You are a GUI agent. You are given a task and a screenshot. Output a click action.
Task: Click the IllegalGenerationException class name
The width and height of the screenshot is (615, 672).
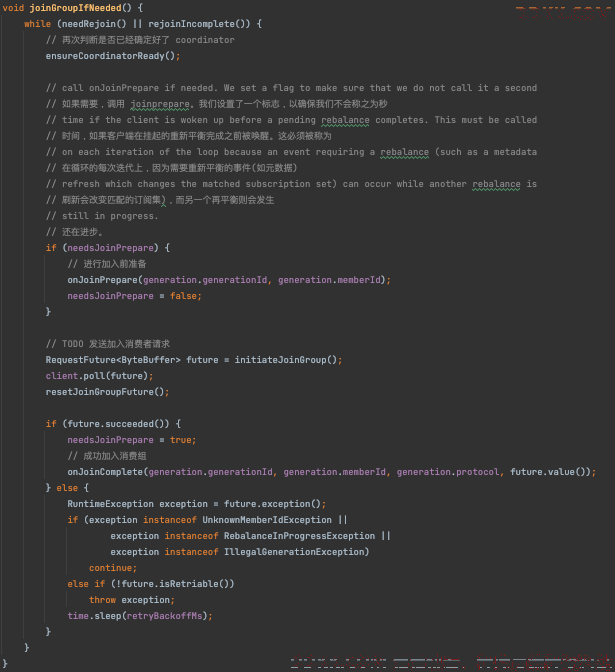[x=294, y=552]
